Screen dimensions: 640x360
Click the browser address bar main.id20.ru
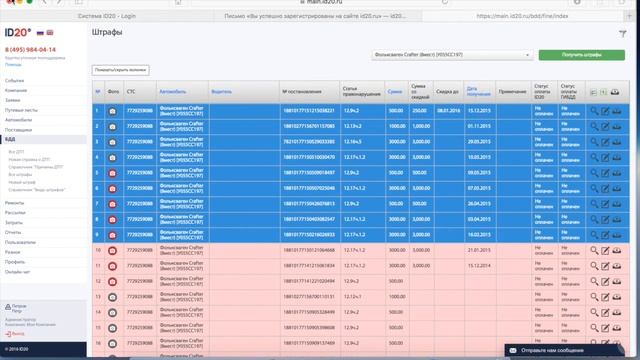(x=320, y=2)
